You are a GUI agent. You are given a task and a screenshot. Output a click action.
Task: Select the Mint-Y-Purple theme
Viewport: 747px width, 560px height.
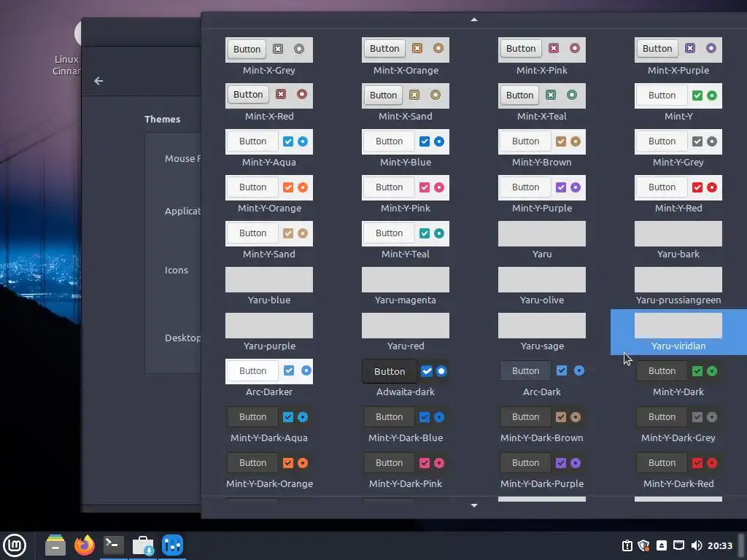(542, 194)
